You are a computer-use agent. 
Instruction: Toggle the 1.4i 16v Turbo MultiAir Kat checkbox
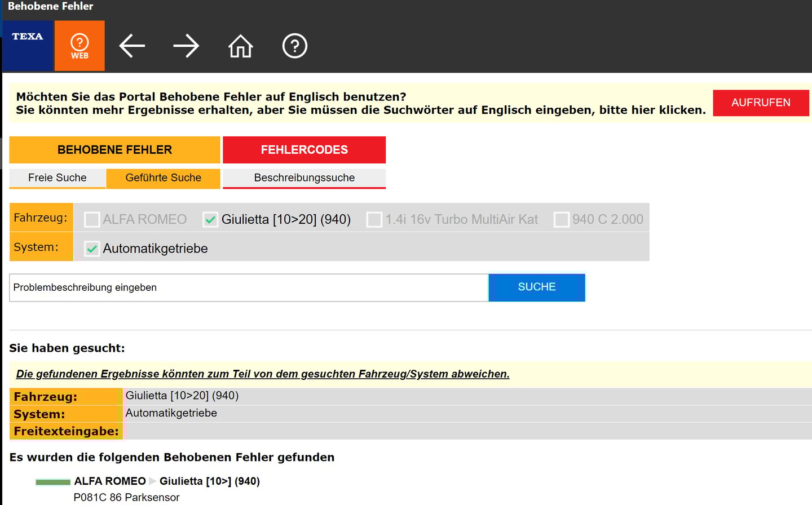pyautogui.click(x=374, y=219)
